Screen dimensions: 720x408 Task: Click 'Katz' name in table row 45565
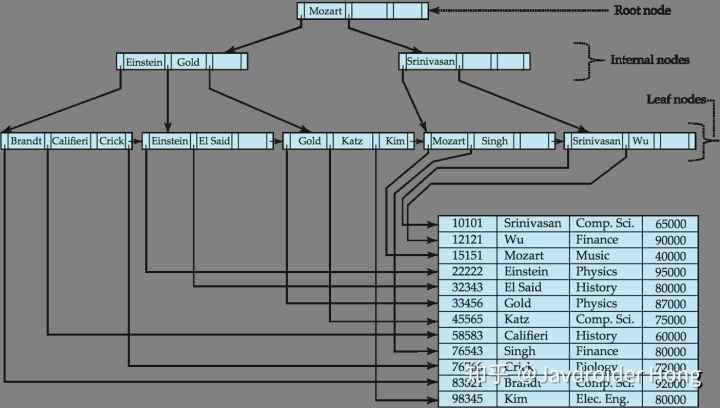517,319
